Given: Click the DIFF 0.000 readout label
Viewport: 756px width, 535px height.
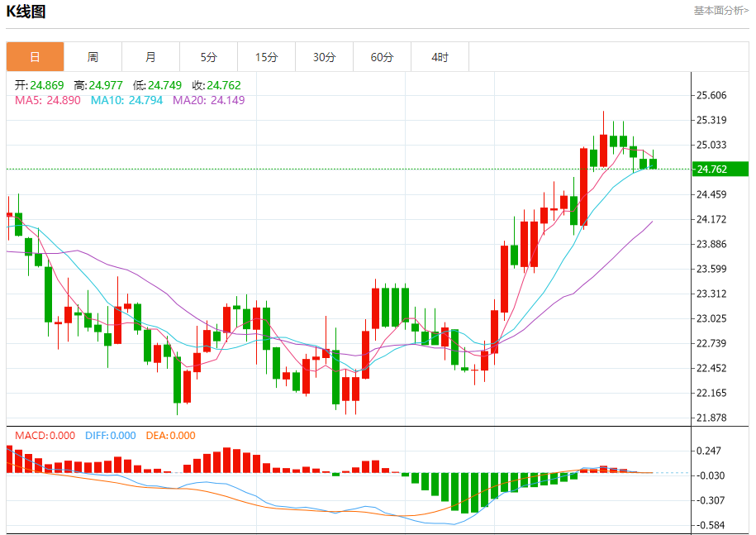Looking at the screenshot, I should (111, 436).
